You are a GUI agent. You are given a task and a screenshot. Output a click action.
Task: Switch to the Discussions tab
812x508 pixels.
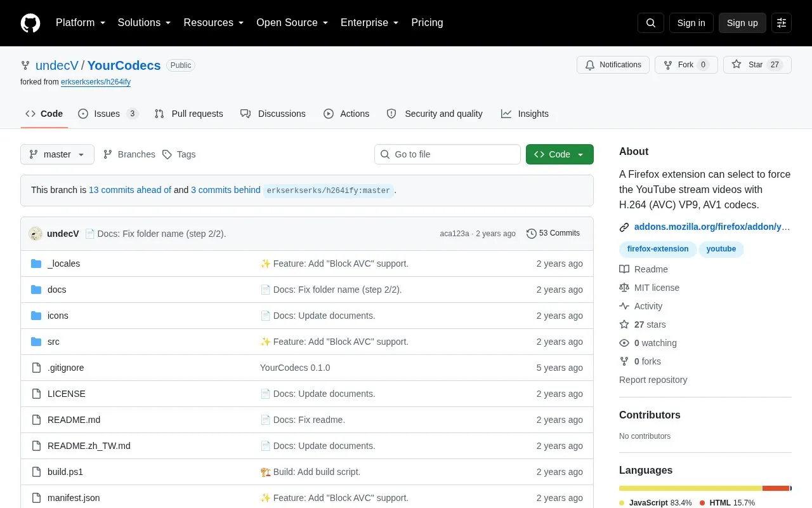coord(273,114)
